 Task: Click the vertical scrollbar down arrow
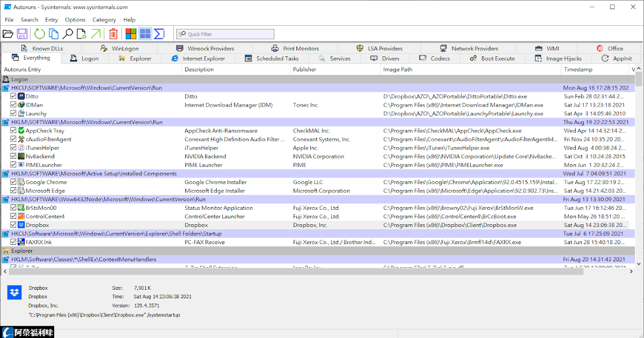coord(639,263)
